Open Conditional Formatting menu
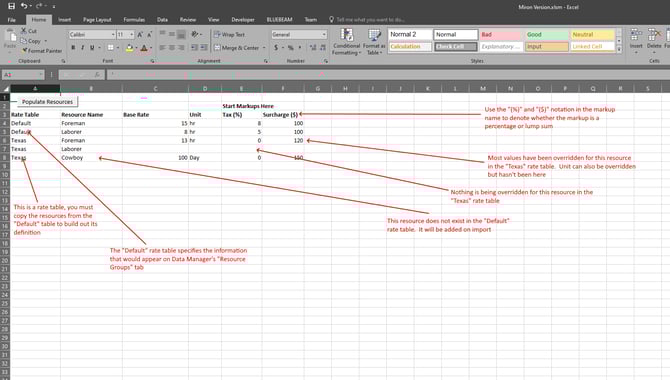 coord(347,41)
